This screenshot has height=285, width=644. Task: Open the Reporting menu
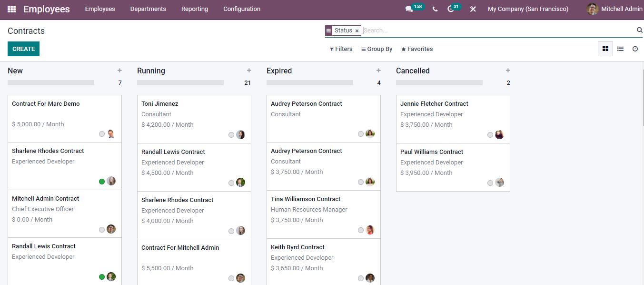click(195, 9)
